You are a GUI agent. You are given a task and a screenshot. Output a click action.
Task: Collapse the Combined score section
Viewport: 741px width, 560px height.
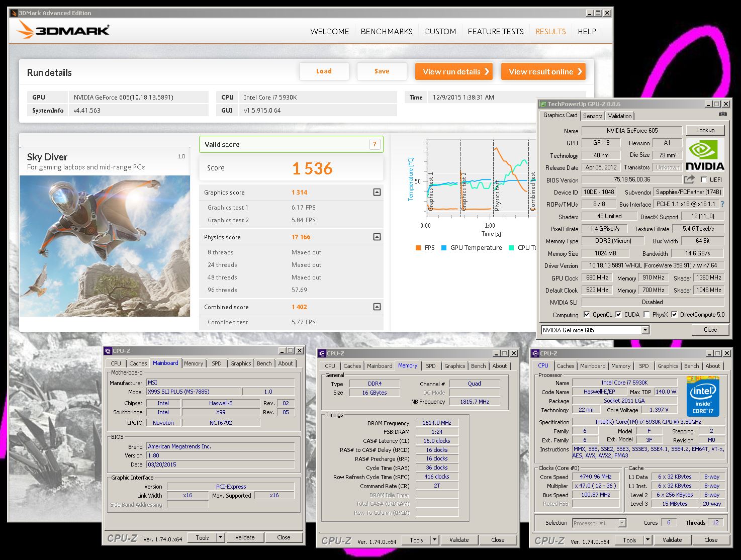pyautogui.click(x=377, y=307)
